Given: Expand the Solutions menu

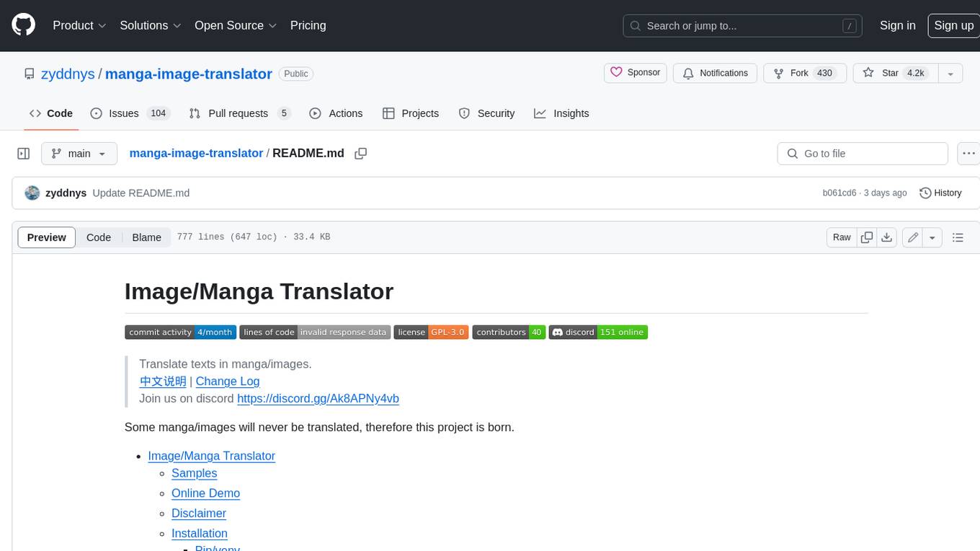Looking at the screenshot, I should 151,25.
